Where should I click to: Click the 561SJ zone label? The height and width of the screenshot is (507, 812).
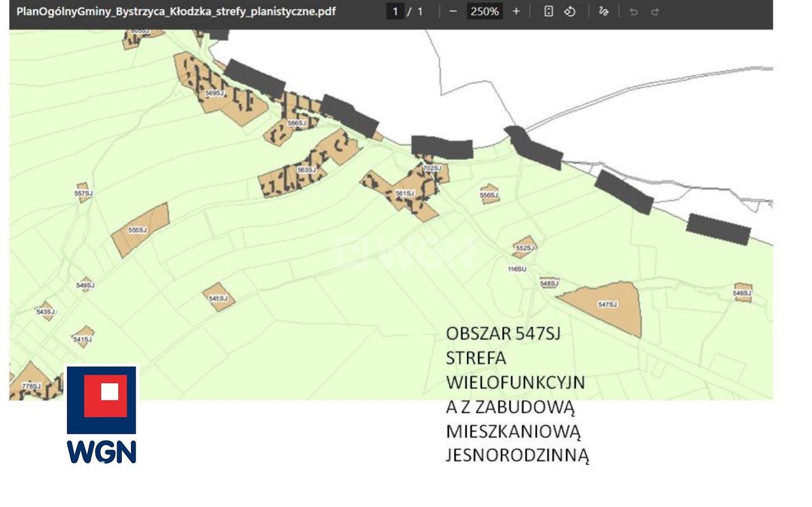(405, 193)
